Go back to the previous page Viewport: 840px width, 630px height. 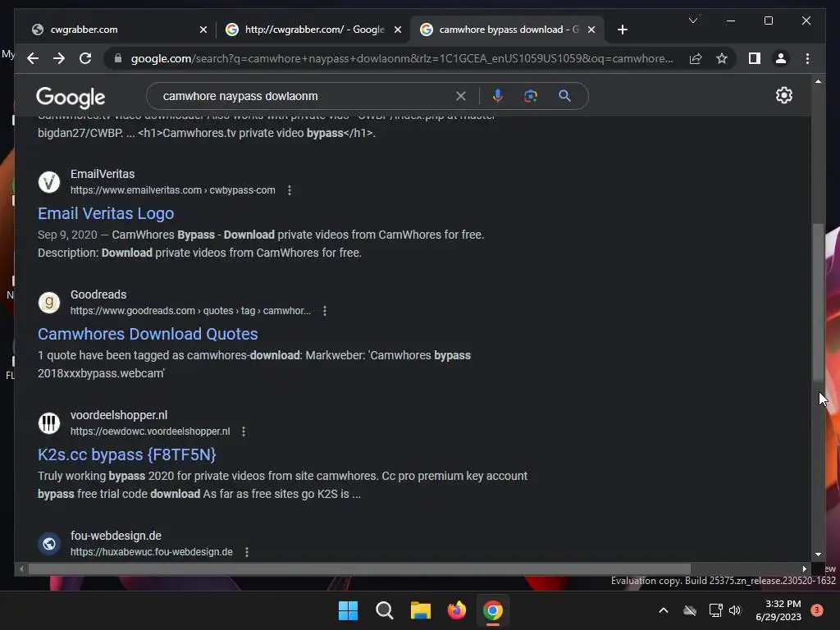33,58
